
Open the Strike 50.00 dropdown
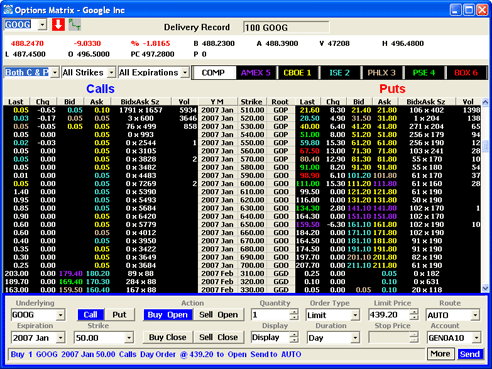129,338
